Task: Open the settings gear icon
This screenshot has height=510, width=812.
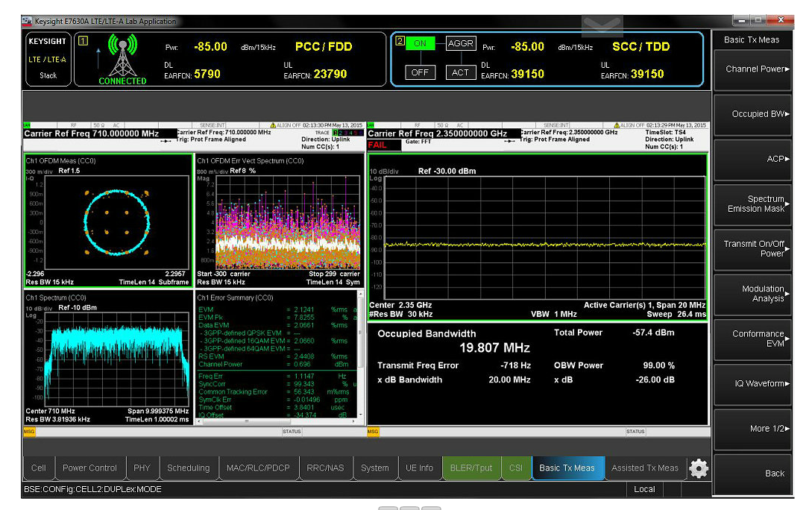Action: [698, 468]
